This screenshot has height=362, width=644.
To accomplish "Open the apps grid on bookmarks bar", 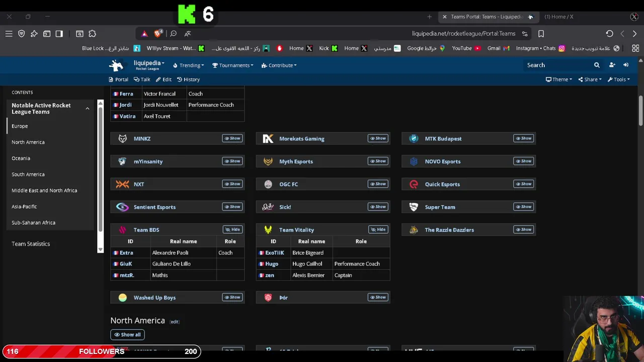I will tap(635, 48).
